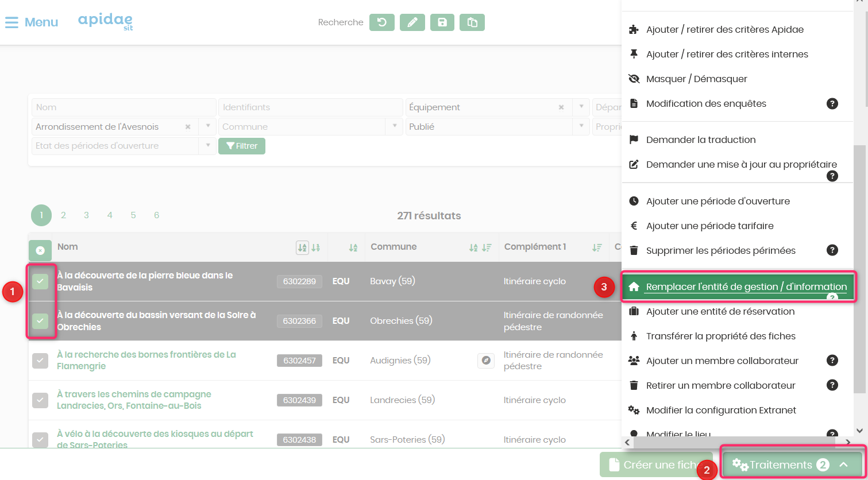Go to results page 3

point(86,215)
